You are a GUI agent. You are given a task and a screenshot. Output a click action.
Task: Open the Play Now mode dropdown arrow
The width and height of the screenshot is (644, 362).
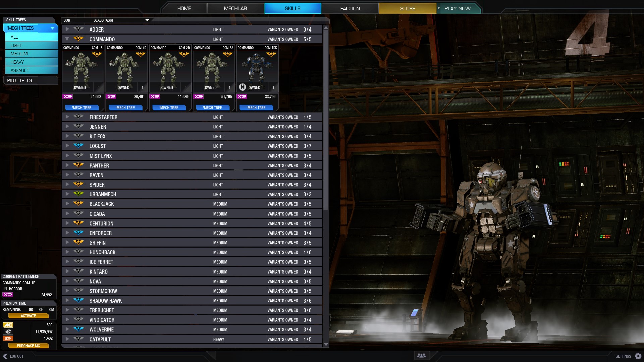pyautogui.click(x=438, y=8)
